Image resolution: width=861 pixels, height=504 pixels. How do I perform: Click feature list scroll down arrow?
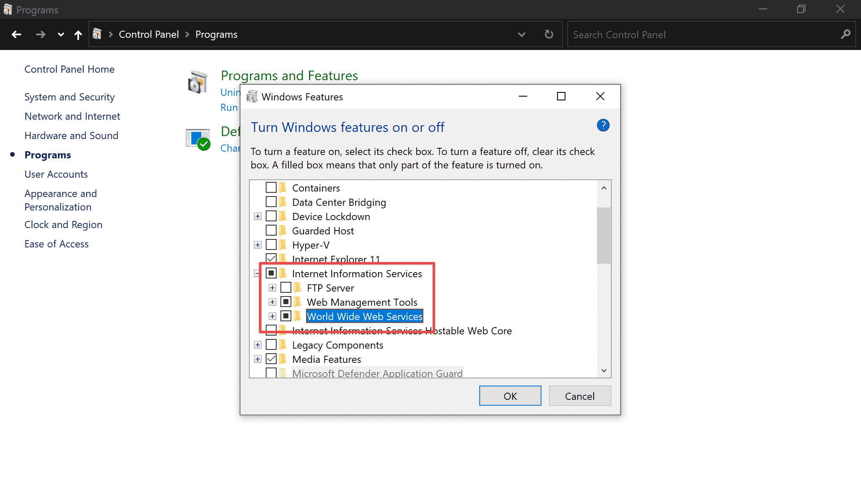pyautogui.click(x=604, y=370)
